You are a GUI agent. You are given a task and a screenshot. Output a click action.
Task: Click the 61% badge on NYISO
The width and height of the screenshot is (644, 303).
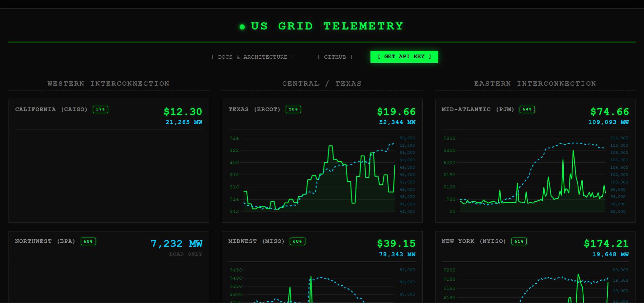click(519, 241)
